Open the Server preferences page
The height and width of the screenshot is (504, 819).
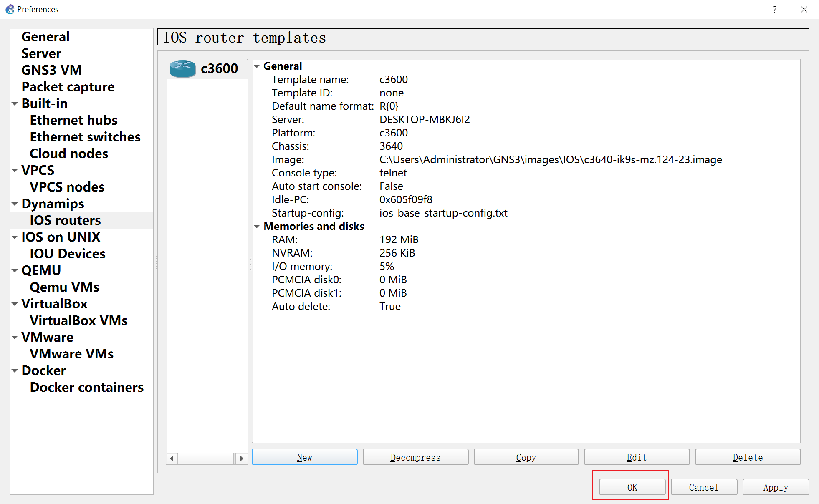(x=41, y=53)
